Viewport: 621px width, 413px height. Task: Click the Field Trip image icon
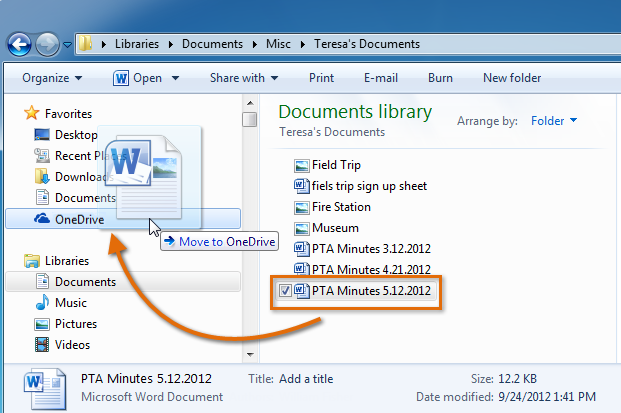coord(301,166)
